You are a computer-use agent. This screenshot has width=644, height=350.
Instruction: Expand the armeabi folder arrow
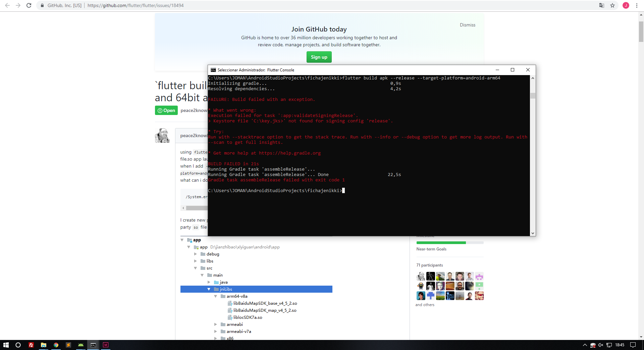point(216,325)
